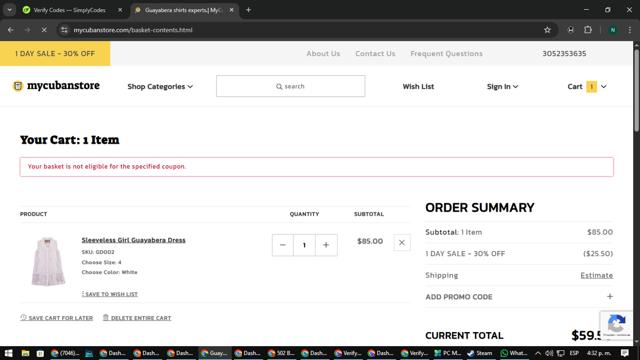640x360 pixels.
Task: Click the network tray icon
Action: click(x=561, y=353)
